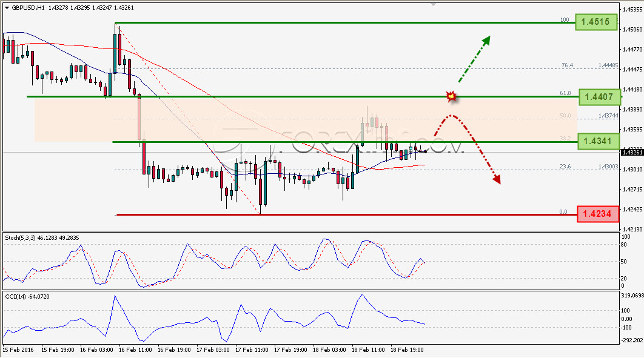The height and width of the screenshot is (358, 644).
Task: Click the 18 Feb 03:00 time label
Action: [x=329, y=350]
